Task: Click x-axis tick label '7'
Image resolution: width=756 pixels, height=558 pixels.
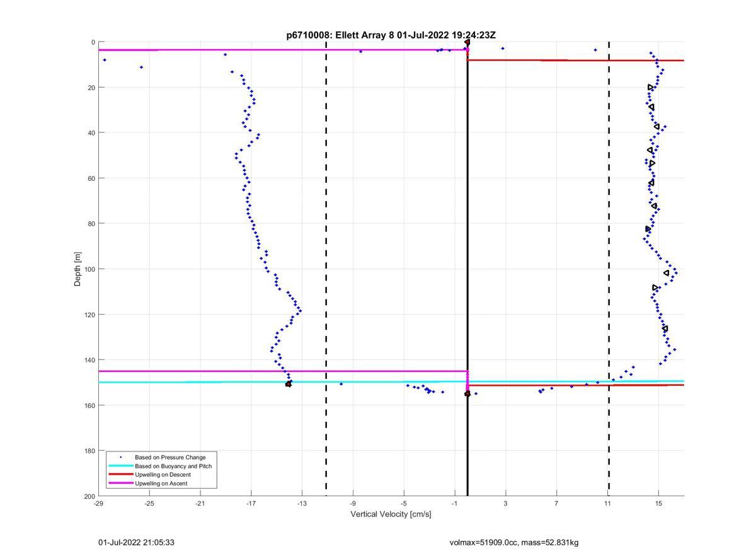Action: [556, 503]
